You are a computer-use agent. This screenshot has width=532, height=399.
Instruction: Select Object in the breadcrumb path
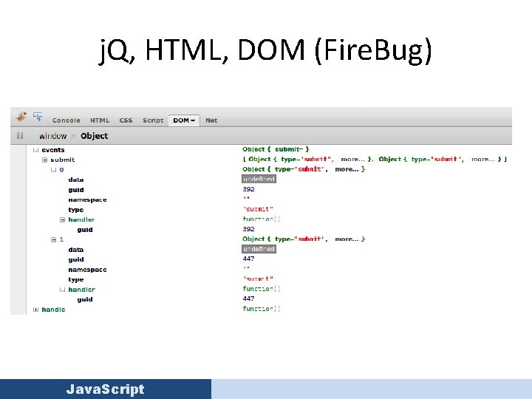[95, 136]
